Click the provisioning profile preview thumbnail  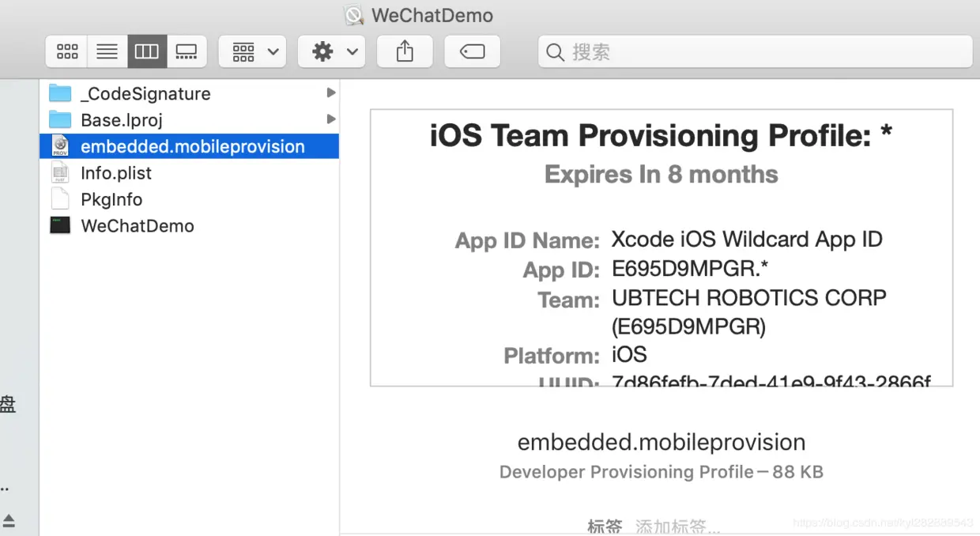(x=661, y=247)
